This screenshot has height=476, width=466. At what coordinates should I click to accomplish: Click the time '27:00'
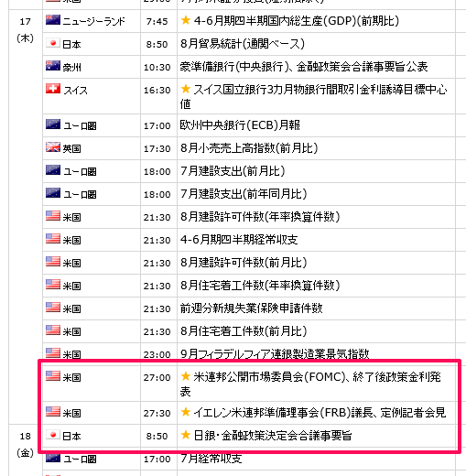[x=157, y=377]
